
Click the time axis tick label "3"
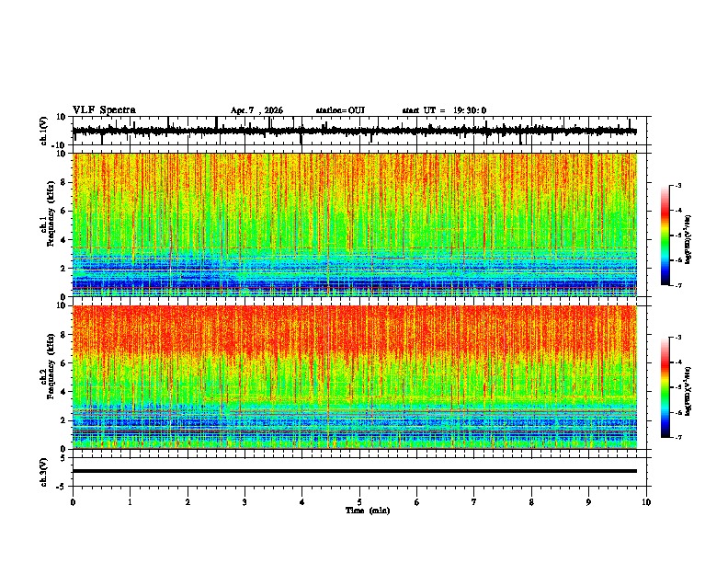coord(245,502)
